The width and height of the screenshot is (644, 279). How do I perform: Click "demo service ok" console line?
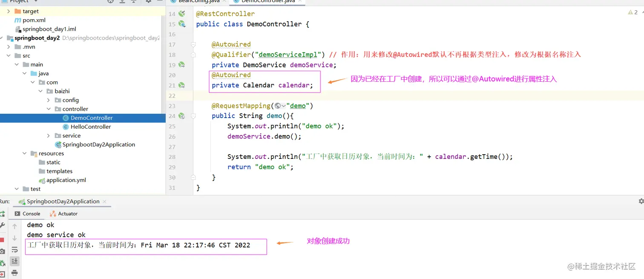(56, 235)
